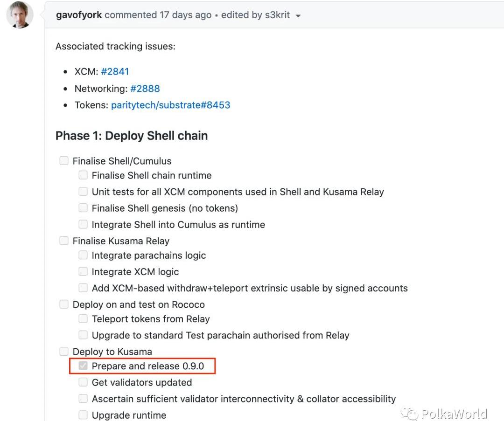Tick the Get validators updated checkbox

click(83, 382)
